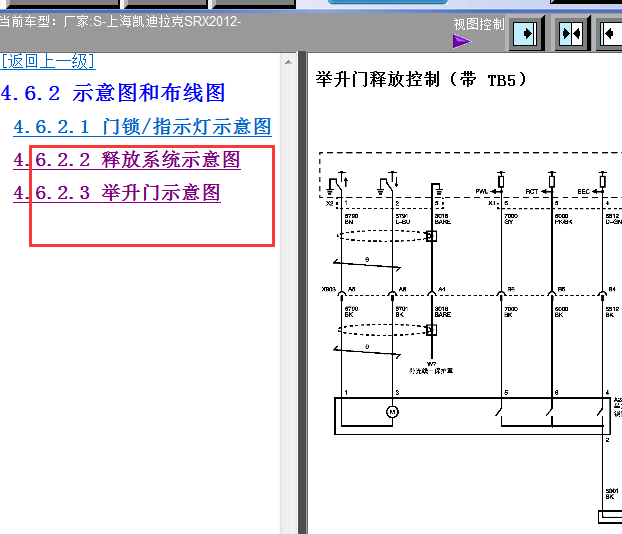Image resolution: width=622 pixels, height=534 pixels.
Task: Open 4.6.2.3 举升门示意图 link
Action: point(117,193)
